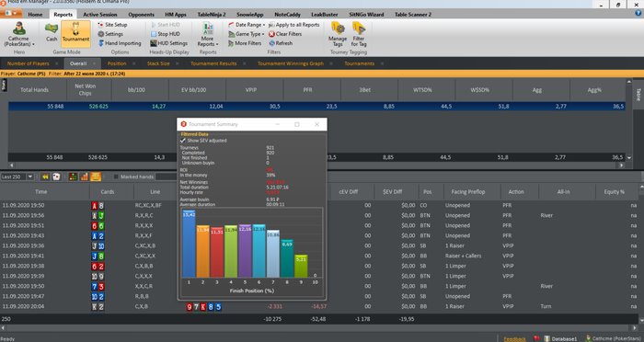Open the LeakBuster tab
The height and width of the screenshot is (342, 644).
325,15
